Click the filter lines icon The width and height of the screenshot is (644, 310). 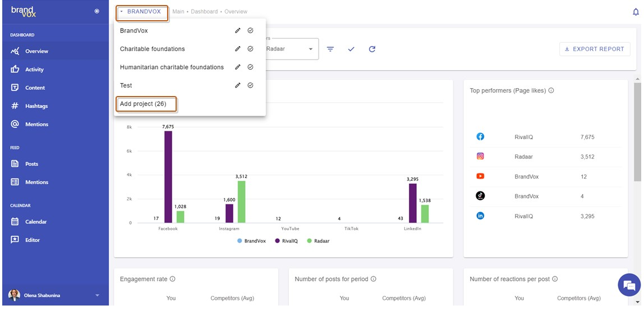pyautogui.click(x=330, y=49)
